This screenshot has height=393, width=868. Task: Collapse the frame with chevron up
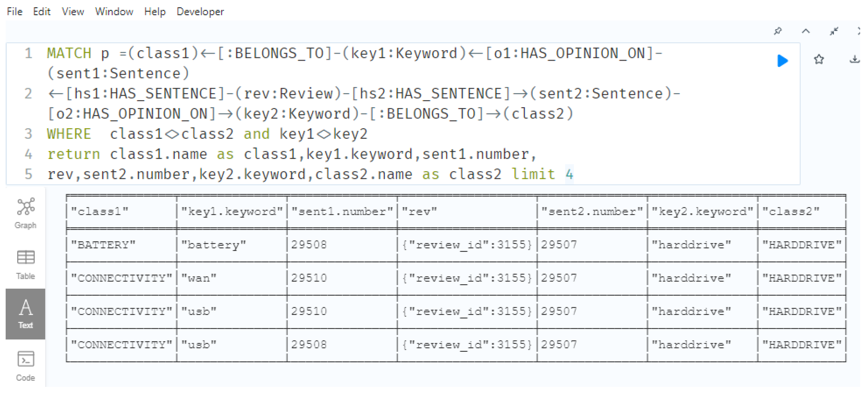pos(806,31)
